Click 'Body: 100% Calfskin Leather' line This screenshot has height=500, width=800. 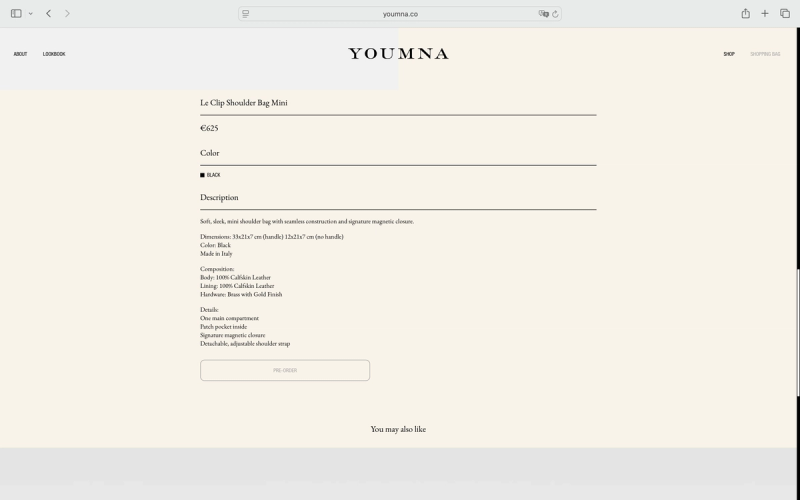click(235, 278)
